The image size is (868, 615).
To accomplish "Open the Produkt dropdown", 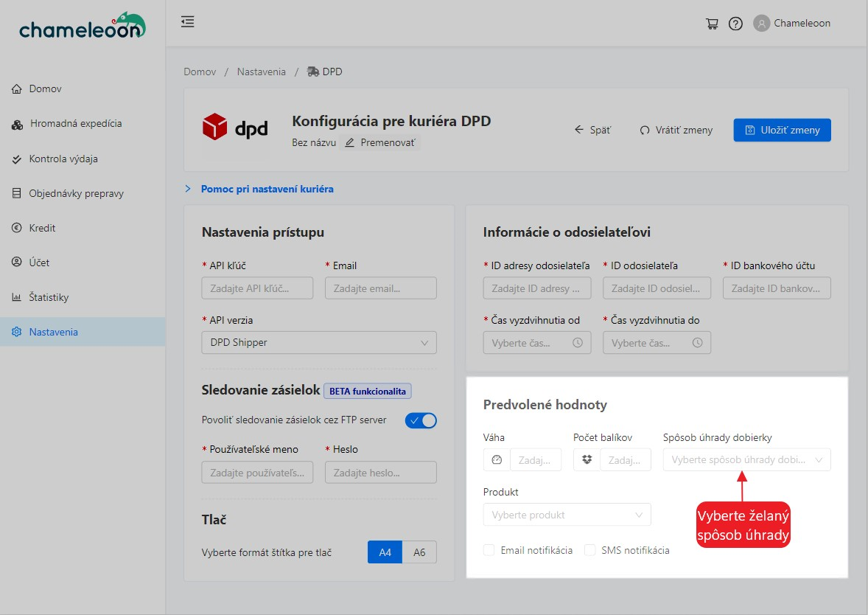I will 567,515.
